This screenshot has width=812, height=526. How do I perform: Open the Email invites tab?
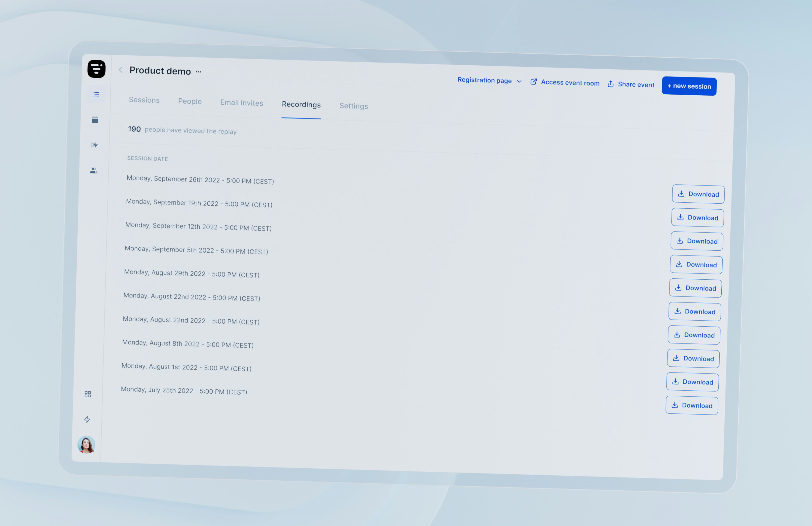242,103
